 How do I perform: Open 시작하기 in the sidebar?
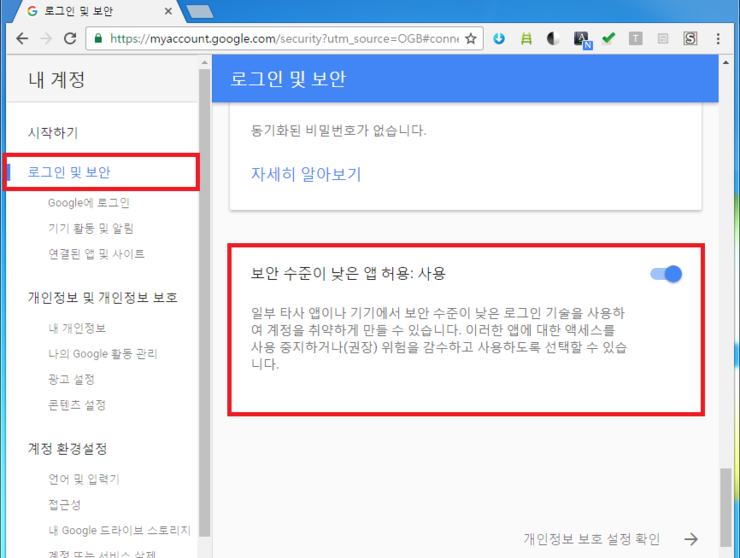[53, 133]
